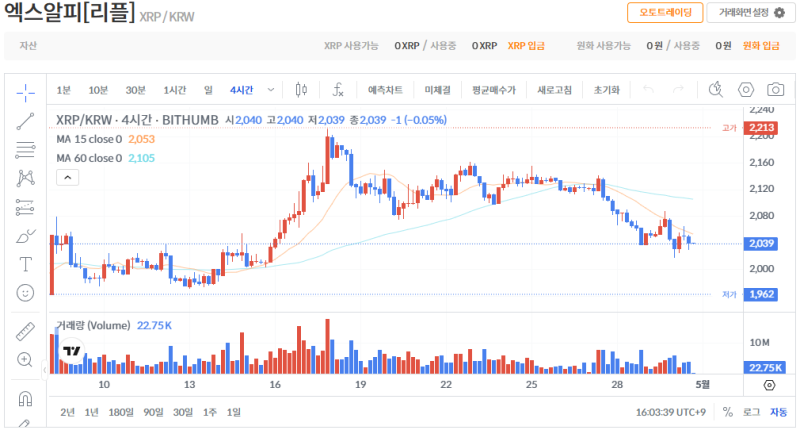Viewport: 800px width, 430px height.
Task: Open the horizontal lines Fibonacci tool
Action: (25, 150)
